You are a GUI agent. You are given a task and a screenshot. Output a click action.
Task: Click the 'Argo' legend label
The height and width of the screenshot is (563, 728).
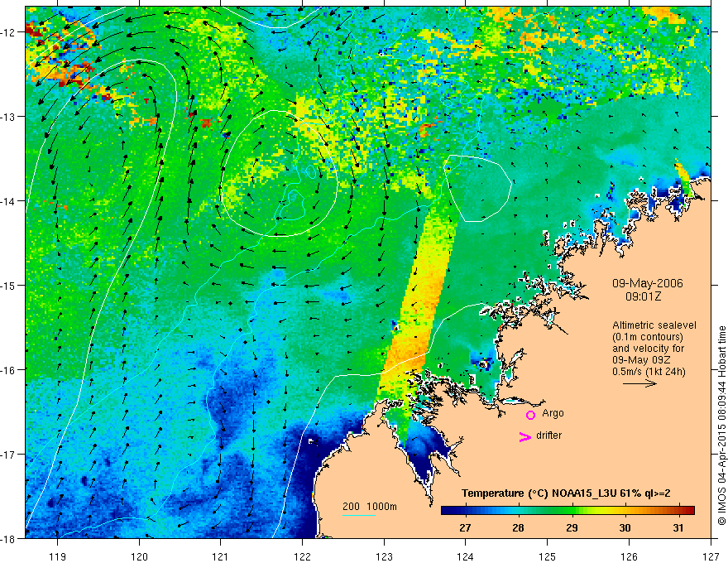point(553,413)
